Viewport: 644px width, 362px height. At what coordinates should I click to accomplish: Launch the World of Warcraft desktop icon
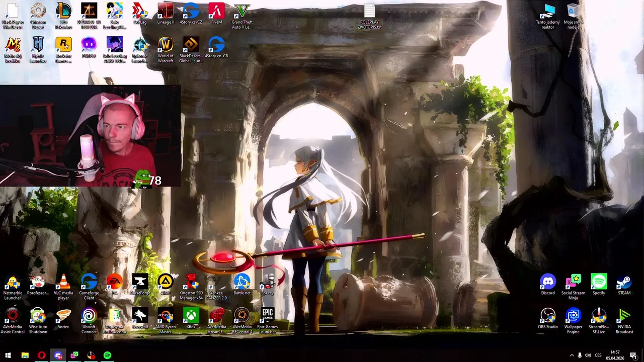(x=166, y=50)
